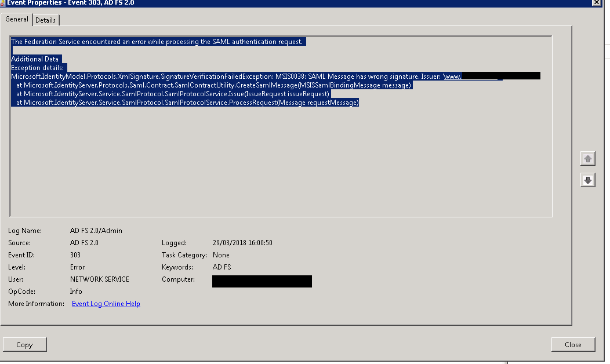Click the 'User:' field label
This screenshot has width=610, height=364.
16,279
